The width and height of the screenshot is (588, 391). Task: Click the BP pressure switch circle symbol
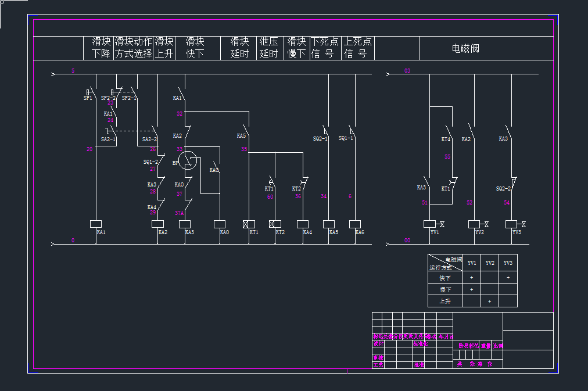188,160
